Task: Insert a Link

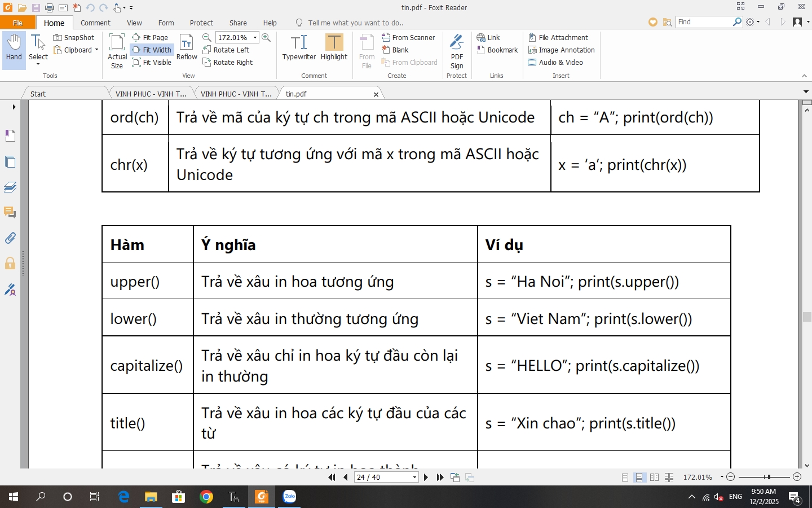Action: pyautogui.click(x=488, y=37)
